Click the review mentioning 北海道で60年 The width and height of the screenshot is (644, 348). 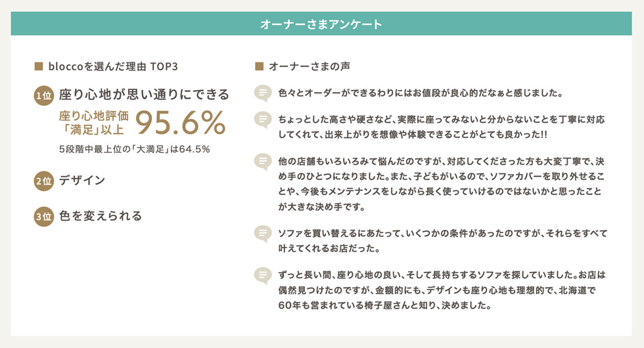pos(442,290)
